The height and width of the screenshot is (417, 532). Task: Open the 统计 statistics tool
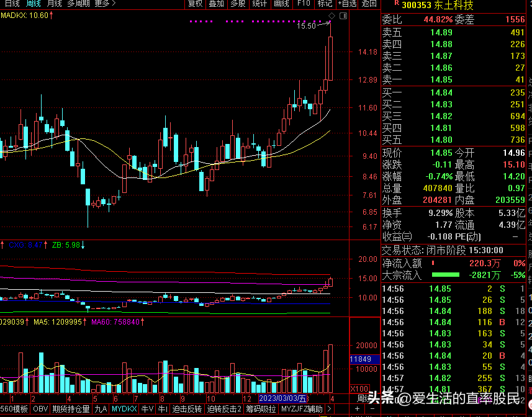(259, 4)
